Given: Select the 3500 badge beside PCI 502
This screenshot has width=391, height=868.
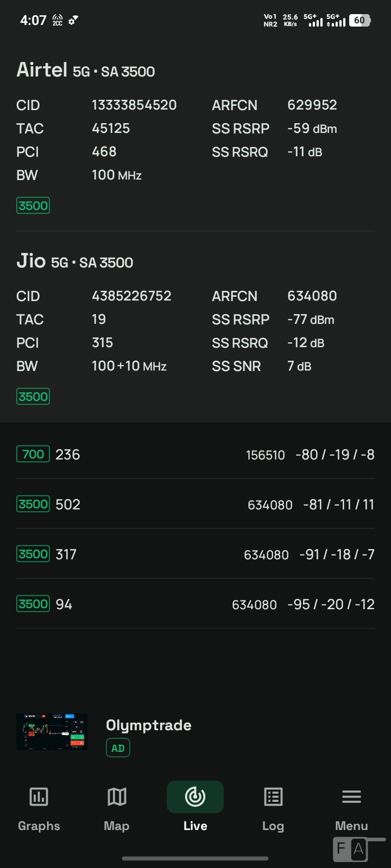Looking at the screenshot, I should pyautogui.click(x=33, y=504).
